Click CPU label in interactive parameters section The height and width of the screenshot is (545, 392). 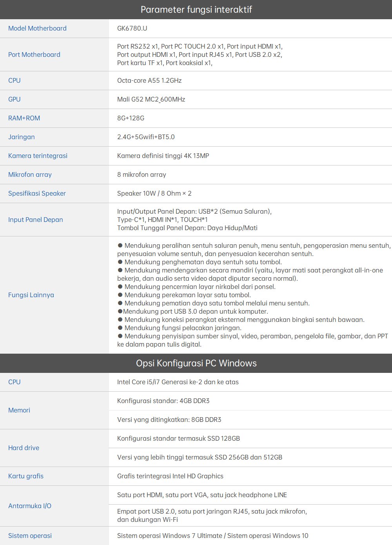[15, 80]
